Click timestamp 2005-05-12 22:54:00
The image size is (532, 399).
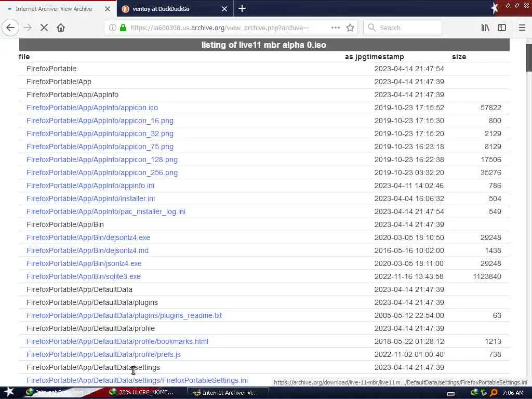pos(409,315)
